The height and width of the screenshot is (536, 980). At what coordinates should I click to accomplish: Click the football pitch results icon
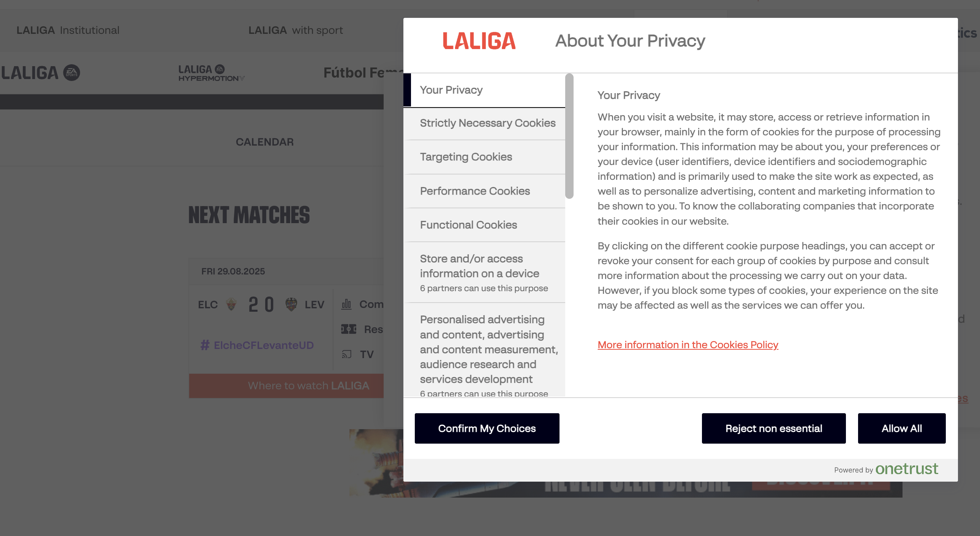click(348, 329)
